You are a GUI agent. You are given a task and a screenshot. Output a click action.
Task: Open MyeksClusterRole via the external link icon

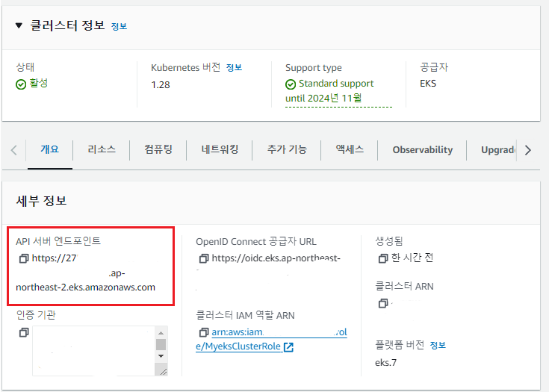pos(288,347)
